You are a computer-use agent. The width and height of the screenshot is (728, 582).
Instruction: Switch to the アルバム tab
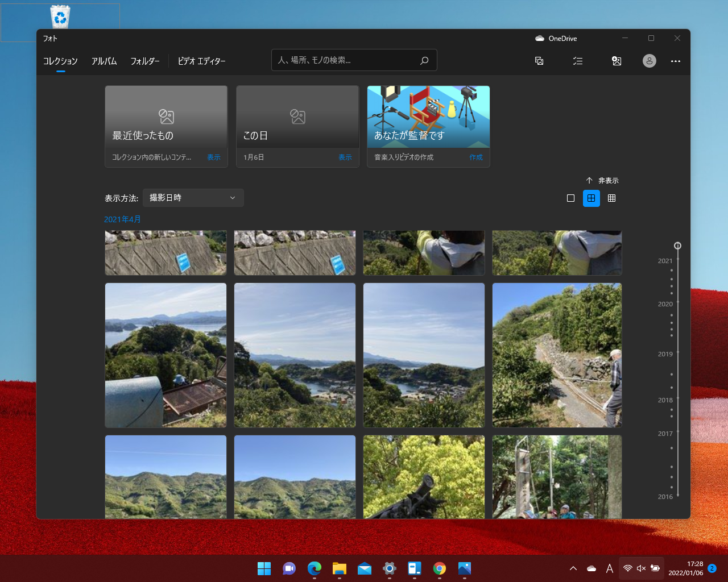pyautogui.click(x=104, y=61)
